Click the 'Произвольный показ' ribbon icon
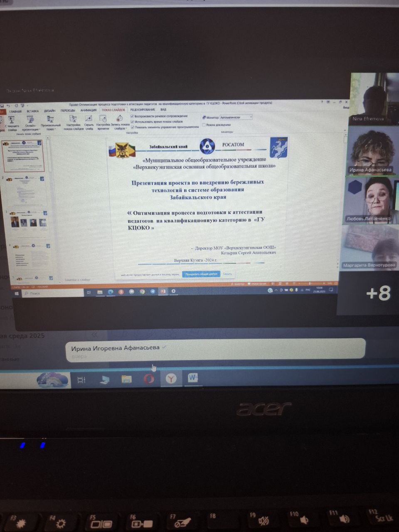Screen dimensions: 399x532 [51, 123]
